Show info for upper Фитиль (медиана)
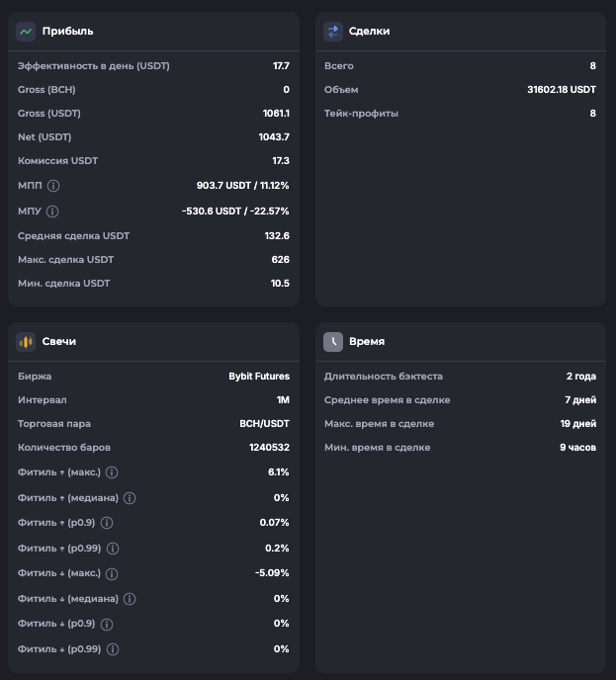This screenshot has height=680, width=616. pyautogui.click(x=130, y=498)
